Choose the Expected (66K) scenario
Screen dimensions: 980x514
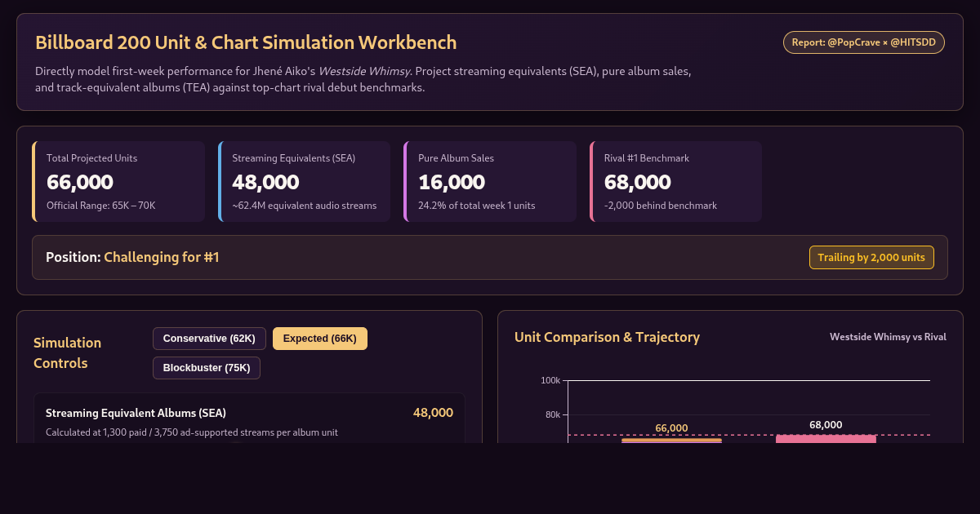click(320, 339)
